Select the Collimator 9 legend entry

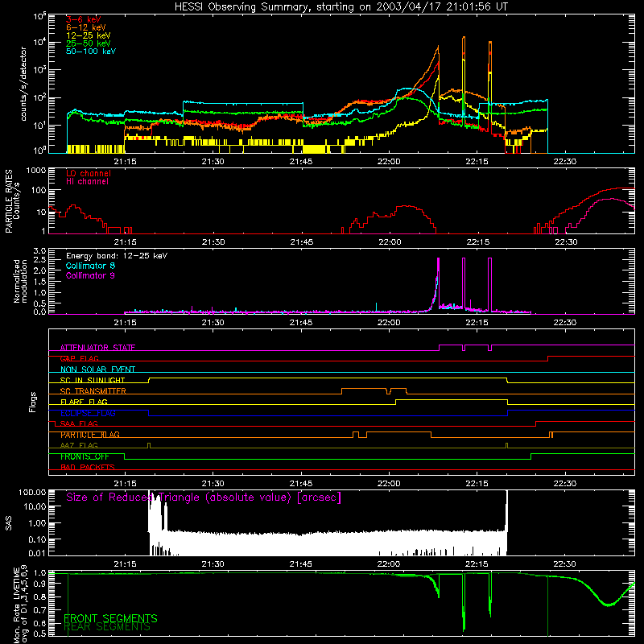(x=90, y=275)
